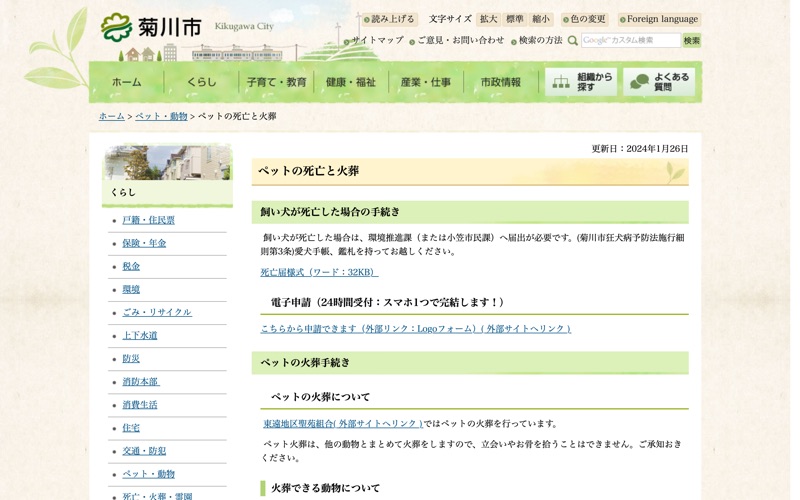Image resolution: width=800 pixels, height=500 pixels.
Task: Click the ペットの死亡と火葬 page title
Action: coord(309,171)
